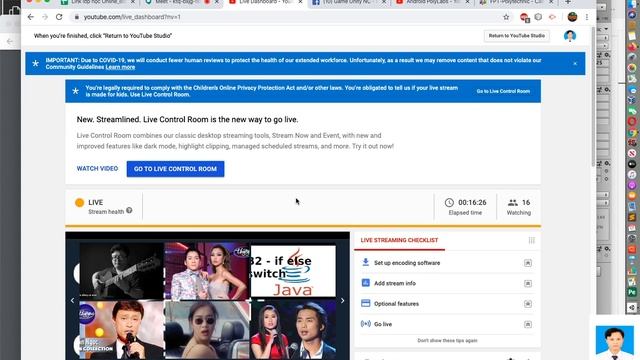Open the Chrome three-dot menu
This screenshot has width=640, height=360.
click(587, 17)
